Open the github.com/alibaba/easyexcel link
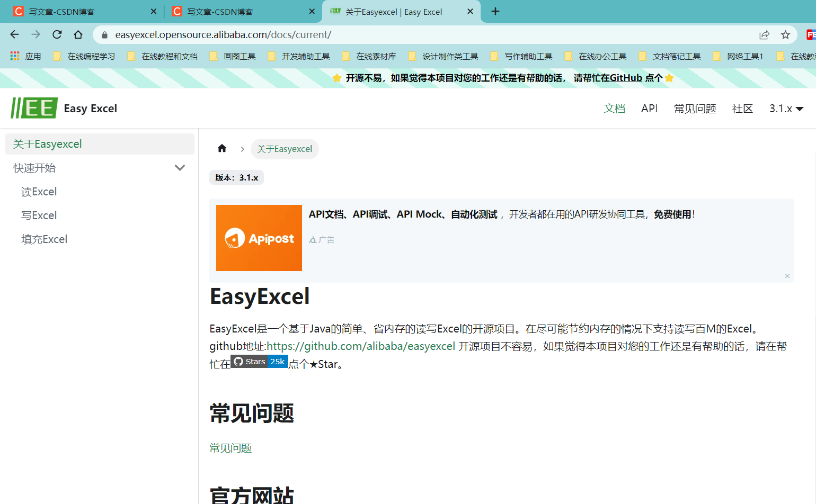 tap(361, 346)
